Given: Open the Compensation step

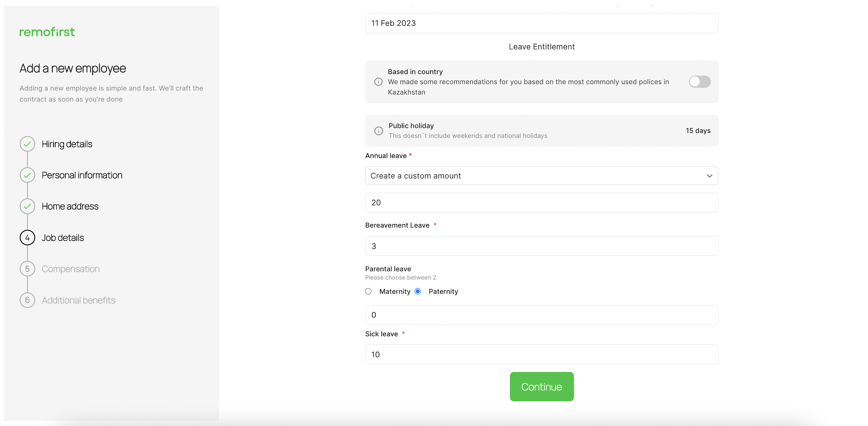Looking at the screenshot, I should 71,269.
